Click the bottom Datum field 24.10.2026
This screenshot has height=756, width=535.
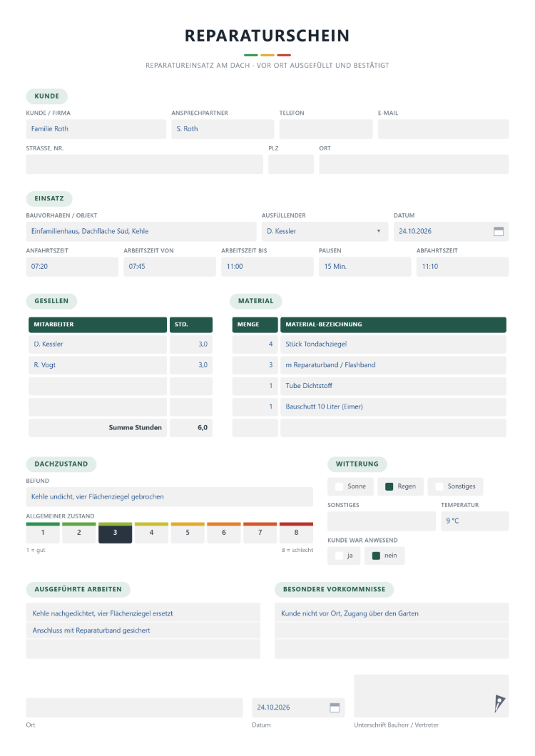[x=298, y=708]
